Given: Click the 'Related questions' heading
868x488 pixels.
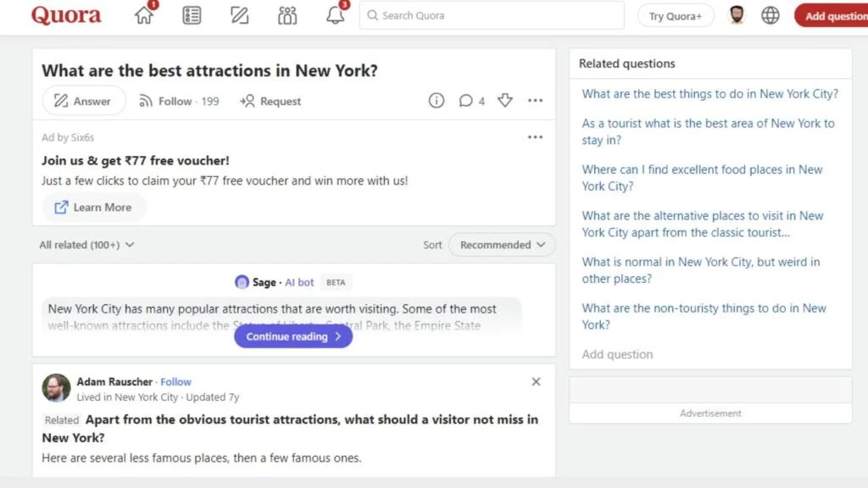Looking at the screenshot, I should [x=627, y=64].
